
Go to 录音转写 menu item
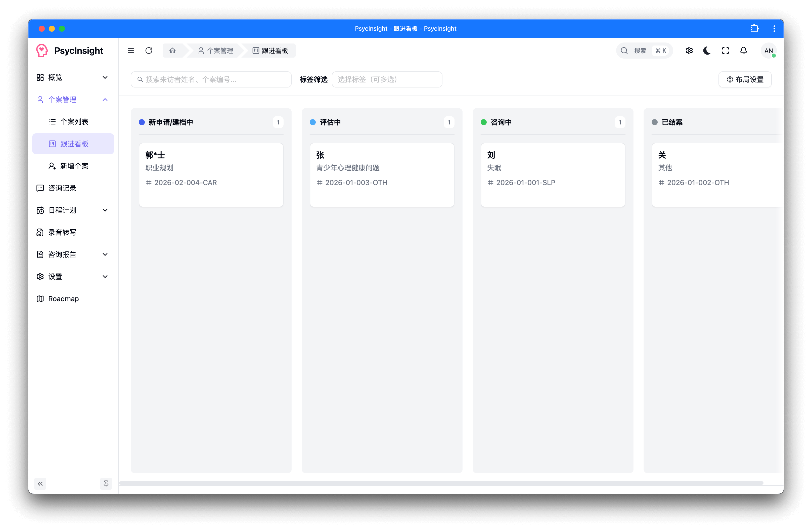[x=62, y=232]
